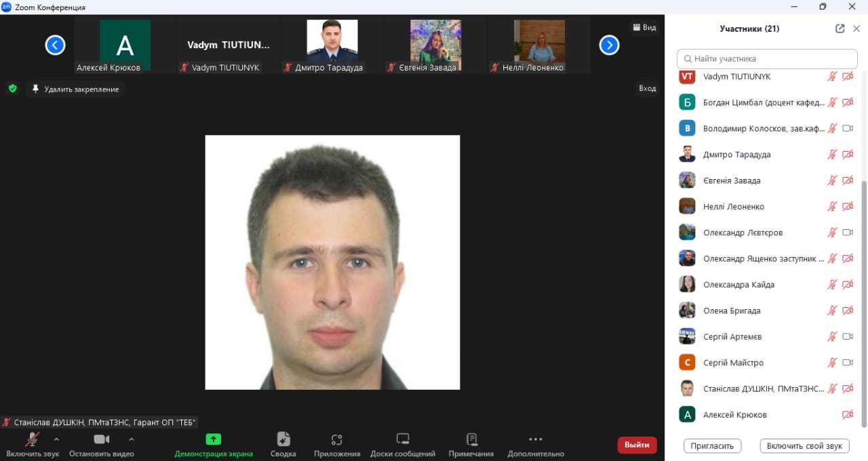Click the Найти участника search field

tap(767, 59)
